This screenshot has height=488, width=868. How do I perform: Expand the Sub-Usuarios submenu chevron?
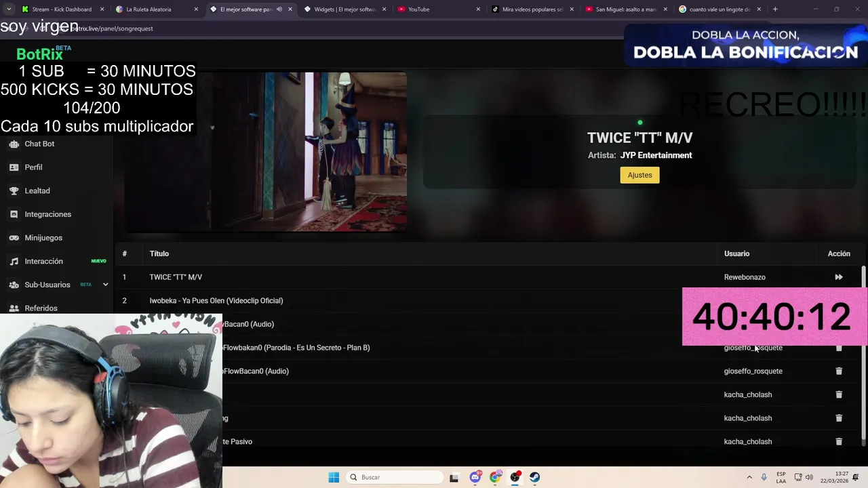tap(105, 285)
